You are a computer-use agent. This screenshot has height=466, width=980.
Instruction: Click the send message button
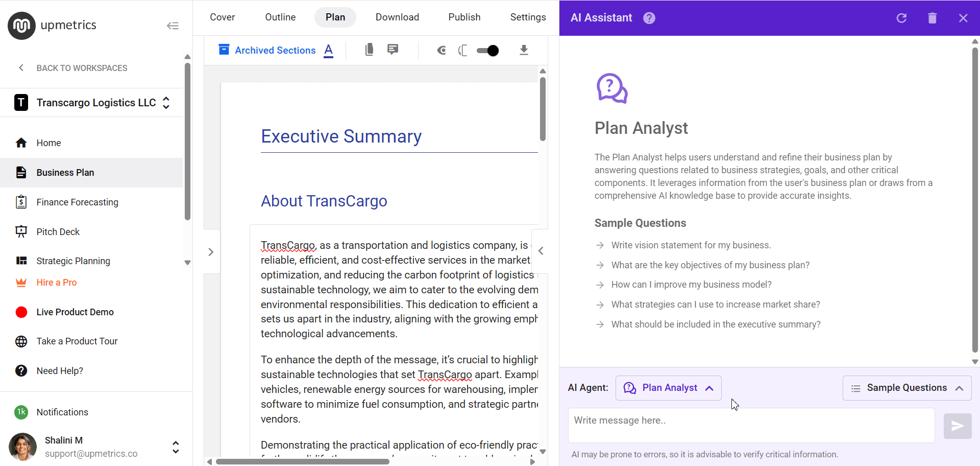958,426
